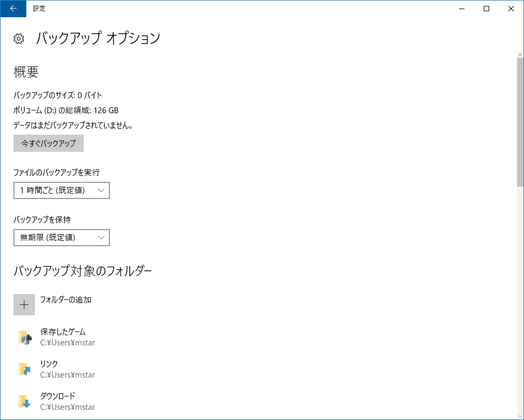The width and height of the screenshot is (524, 420).
Task: Open the バックアップを保持 retention dropdown
Action: [61, 237]
